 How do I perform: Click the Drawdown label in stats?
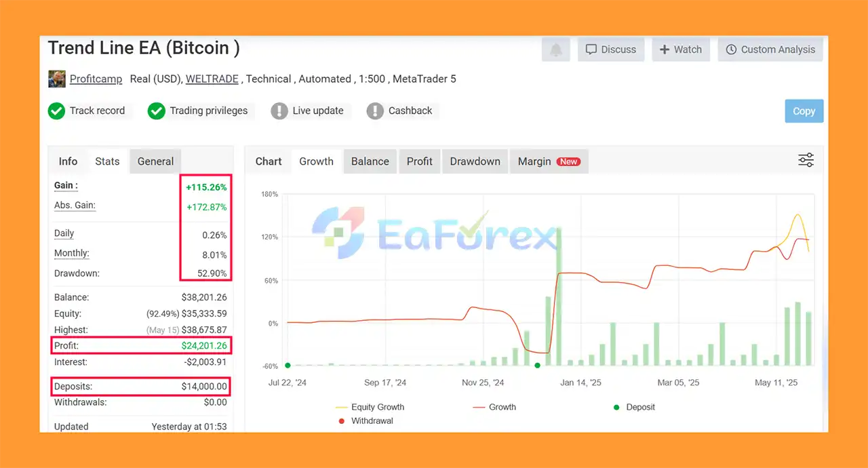[77, 273]
